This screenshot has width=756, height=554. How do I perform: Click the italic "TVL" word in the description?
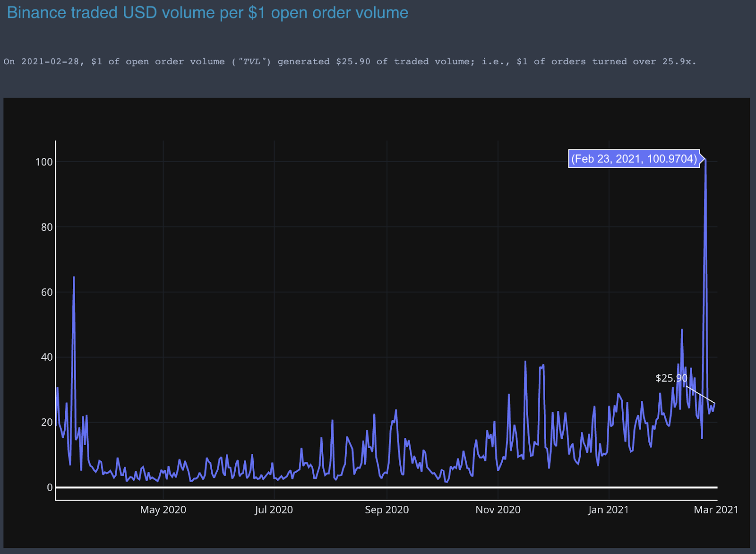pos(251,61)
